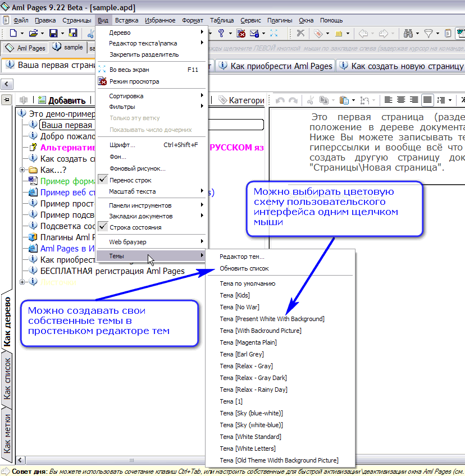Open the 'Фильтры' submenu
465x476 pixels.
pyautogui.click(x=152, y=107)
